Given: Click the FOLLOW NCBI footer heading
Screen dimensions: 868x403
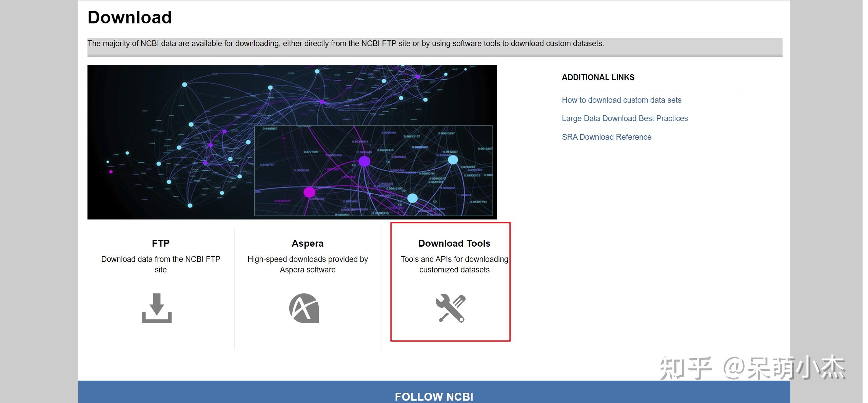Looking at the screenshot, I should point(434,396).
